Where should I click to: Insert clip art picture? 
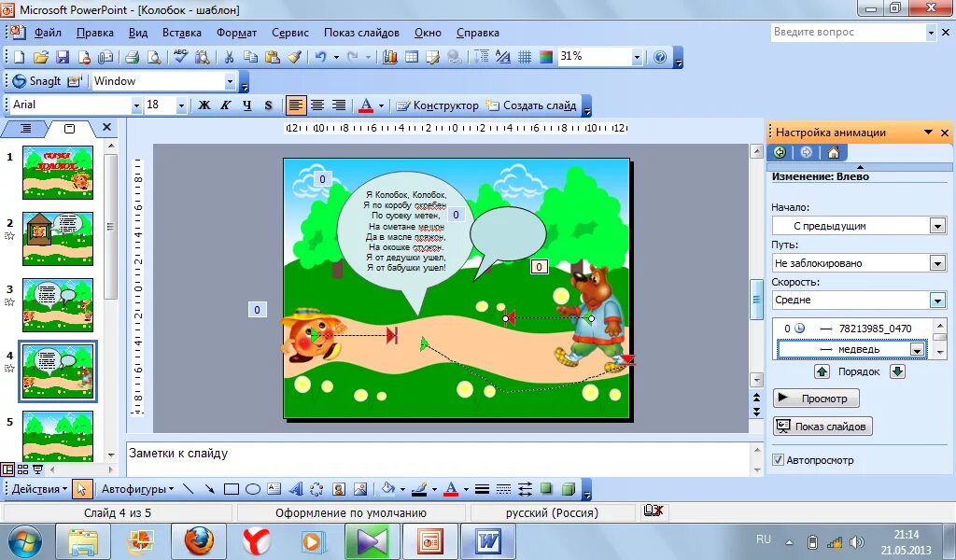339,489
